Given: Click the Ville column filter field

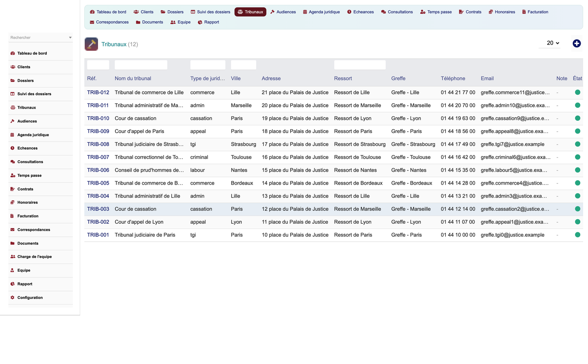Looking at the screenshot, I should pyautogui.click(x=243, y=65).
